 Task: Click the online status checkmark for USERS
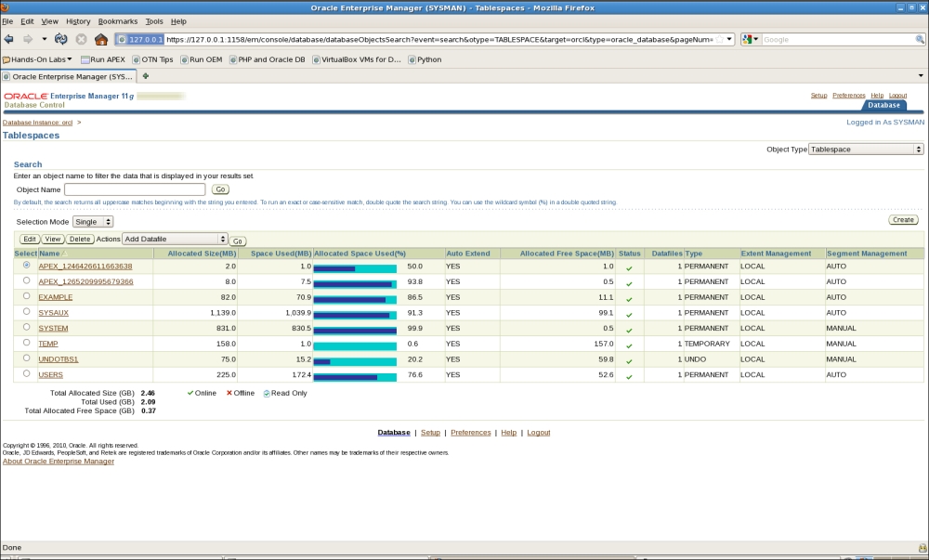pyautogui.click(x=629, y=376)
